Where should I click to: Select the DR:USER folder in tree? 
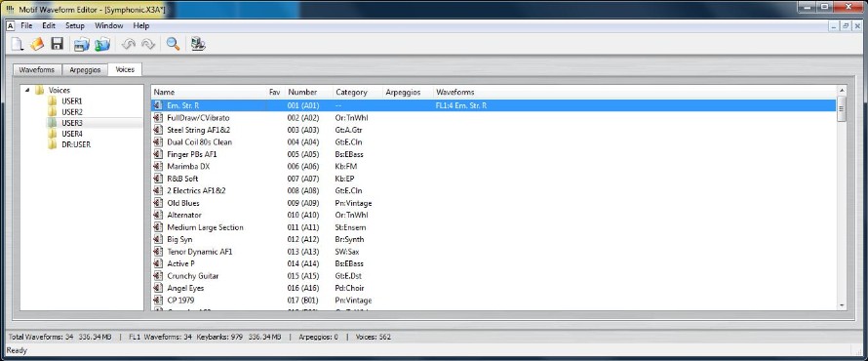coord(76,144)
